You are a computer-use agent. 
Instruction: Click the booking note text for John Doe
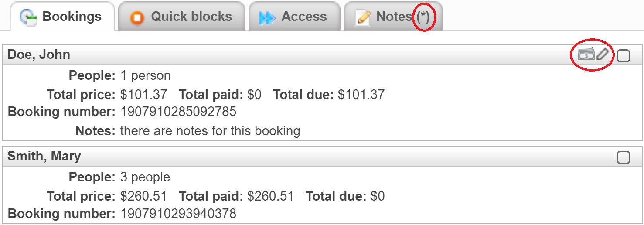(210, 131)
